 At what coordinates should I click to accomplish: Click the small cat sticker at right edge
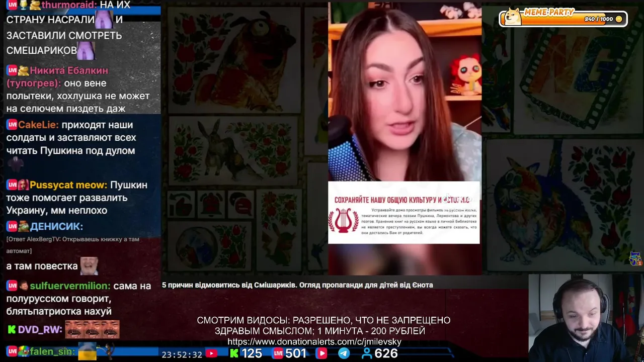(635, 258)
